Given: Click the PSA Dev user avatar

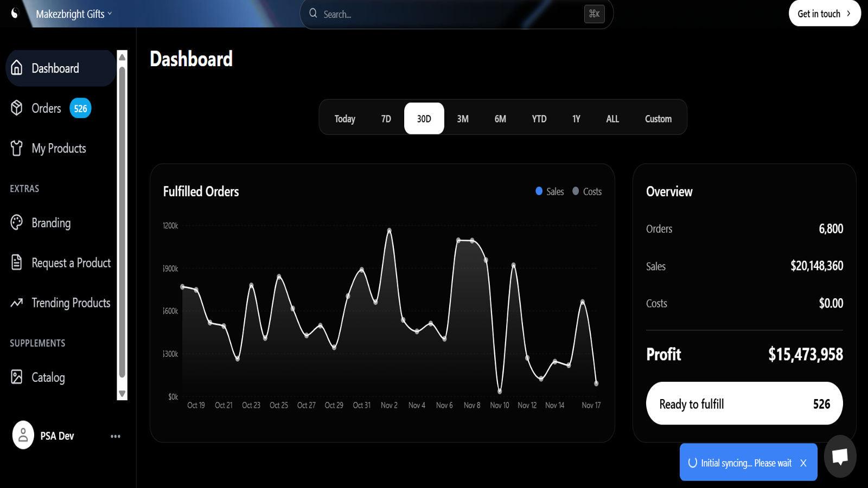Looking at the screenshot, I should 23,435.
